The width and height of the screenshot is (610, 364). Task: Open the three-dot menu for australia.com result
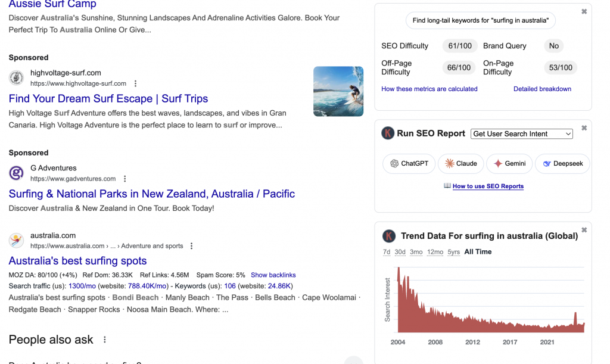click(191, 246)
